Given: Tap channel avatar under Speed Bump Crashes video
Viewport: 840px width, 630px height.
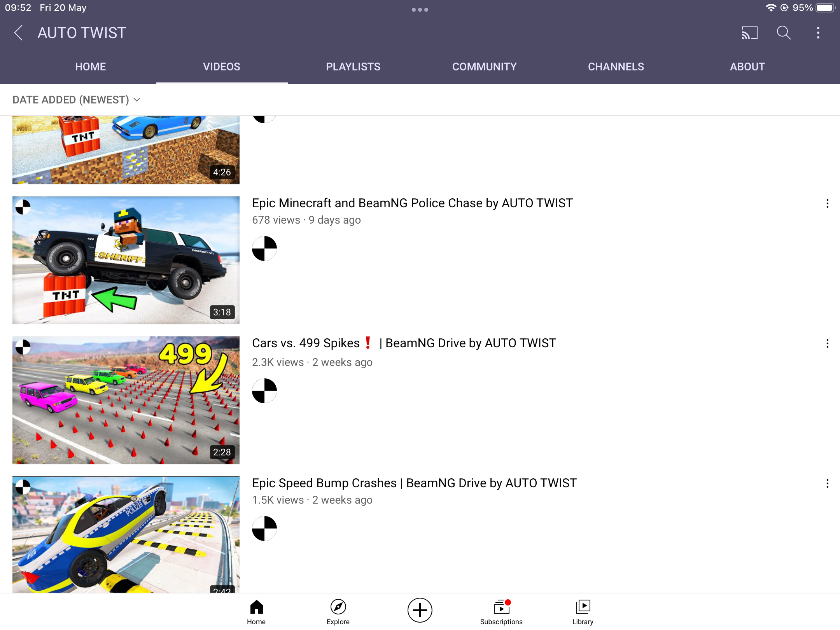Looking at the screenshot, I should [x=264, y=528].
